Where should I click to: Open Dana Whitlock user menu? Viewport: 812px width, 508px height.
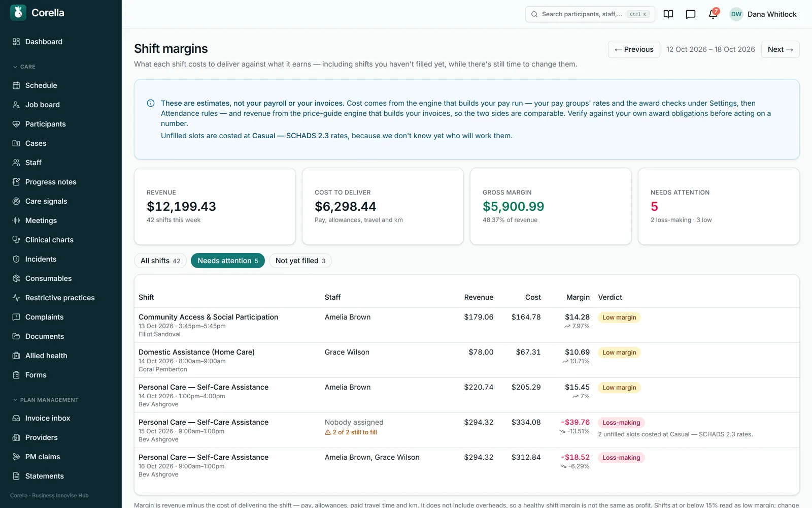(x=763, y=14)
